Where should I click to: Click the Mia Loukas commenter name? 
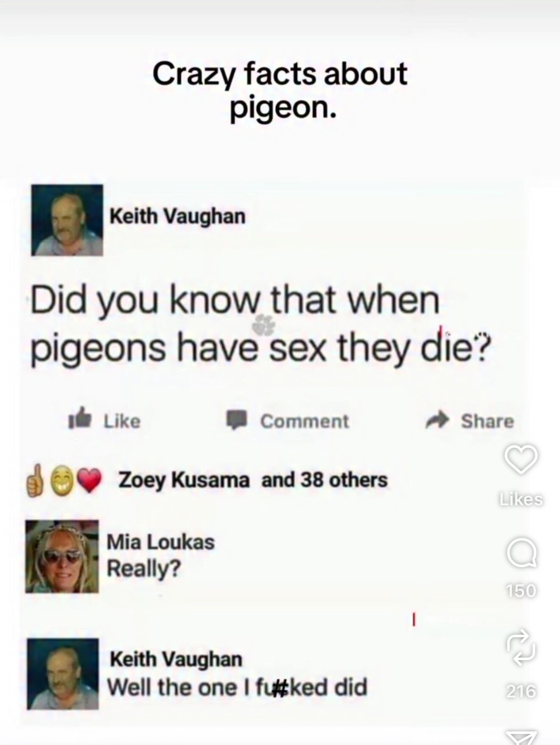coord(160,542)
